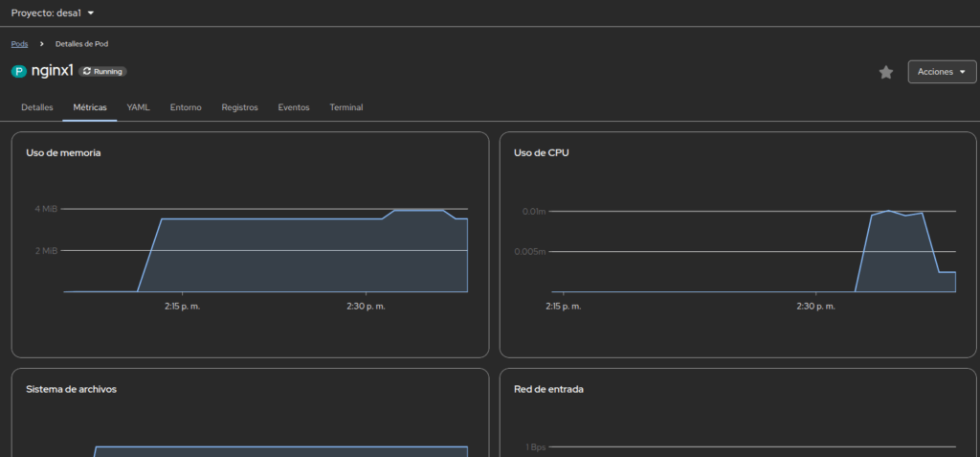The width and height of the screenshot is (980, 457).
Task: Go to the Entorno tab
Action: tap(186, 107)
